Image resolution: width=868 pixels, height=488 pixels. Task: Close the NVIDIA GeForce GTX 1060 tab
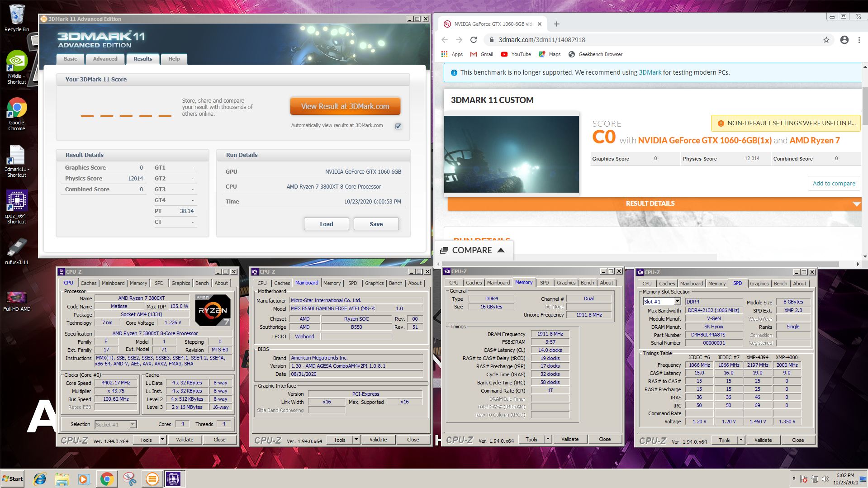539,24
